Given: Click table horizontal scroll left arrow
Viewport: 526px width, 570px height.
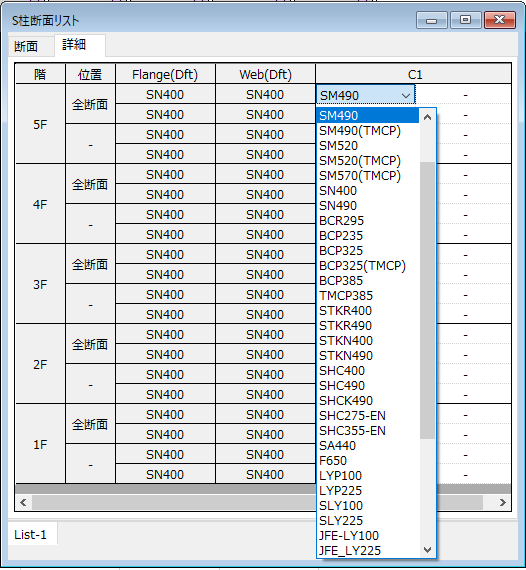Looking at the screenshot, I should [23, 502].
